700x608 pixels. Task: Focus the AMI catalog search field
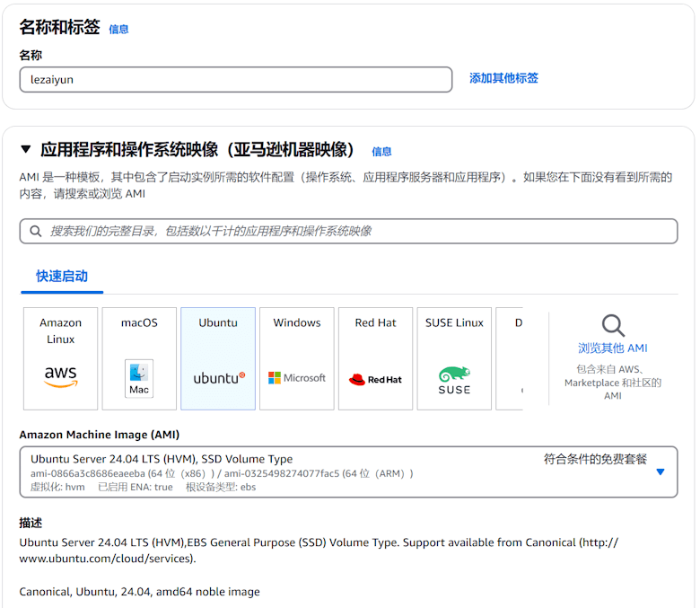359,232
